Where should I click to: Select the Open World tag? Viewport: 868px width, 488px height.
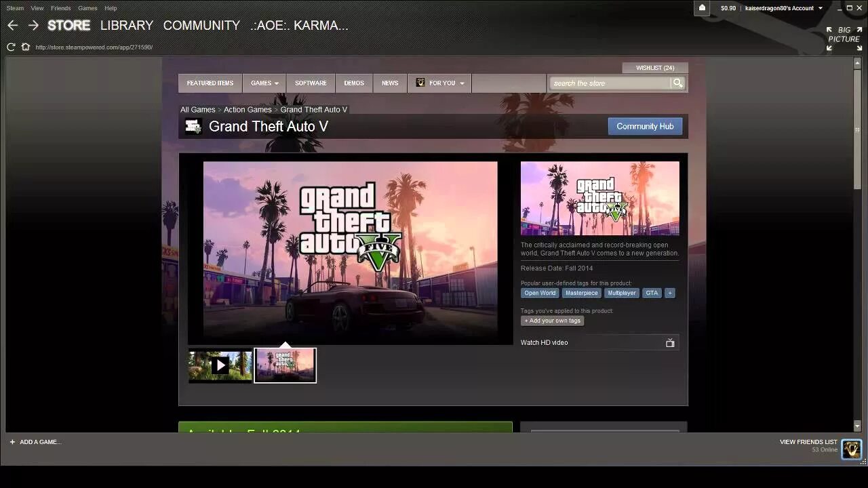pyautogui.click(x=540, y=293)
